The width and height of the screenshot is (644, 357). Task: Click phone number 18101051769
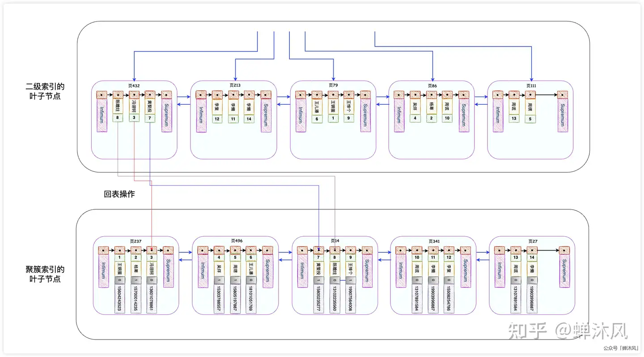tap(251, 298)
